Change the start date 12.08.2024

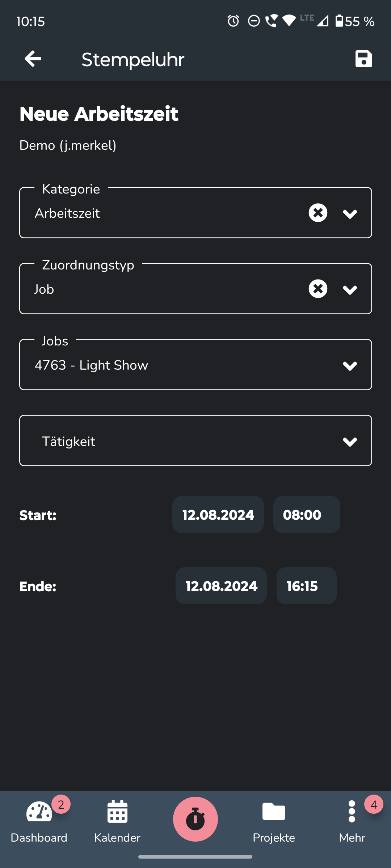(218, 515)
